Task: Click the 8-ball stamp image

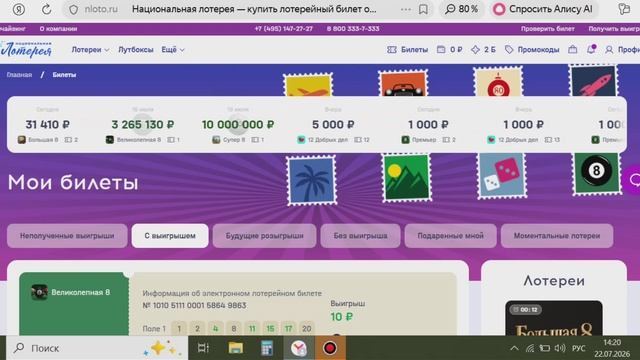Action: (x=596, y=173)
